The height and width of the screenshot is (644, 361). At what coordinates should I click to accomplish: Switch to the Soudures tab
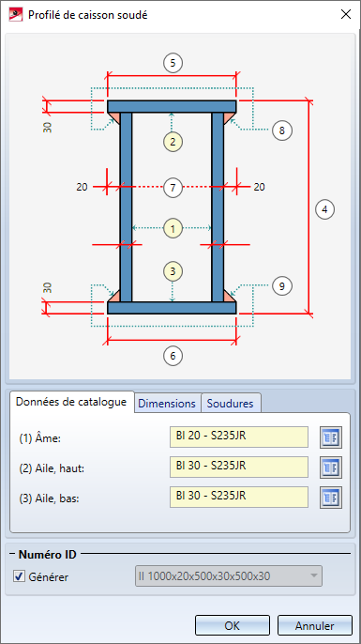click(x=230, y=404)
